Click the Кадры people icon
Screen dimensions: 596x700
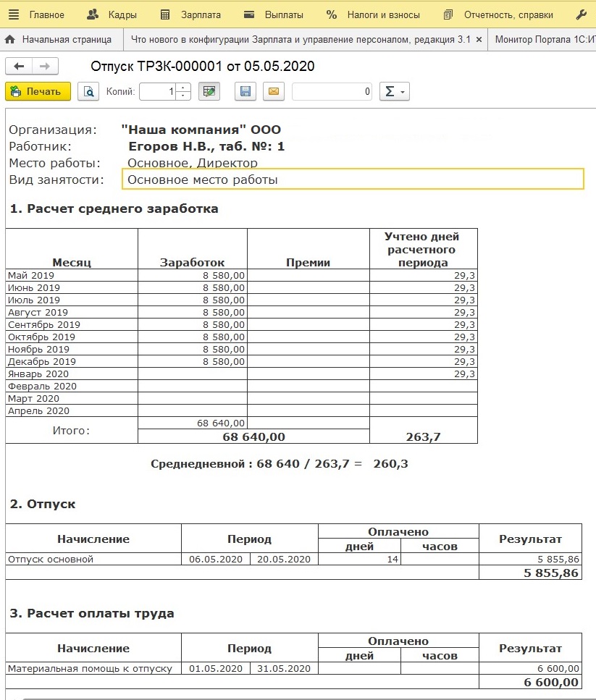[93, 14]
